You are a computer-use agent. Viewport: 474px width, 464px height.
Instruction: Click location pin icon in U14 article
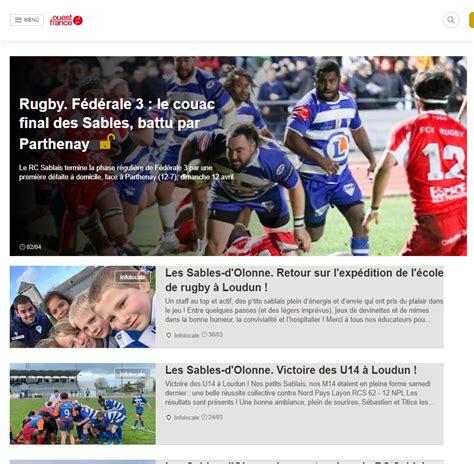pyautogui.click(x=169, y=417)
